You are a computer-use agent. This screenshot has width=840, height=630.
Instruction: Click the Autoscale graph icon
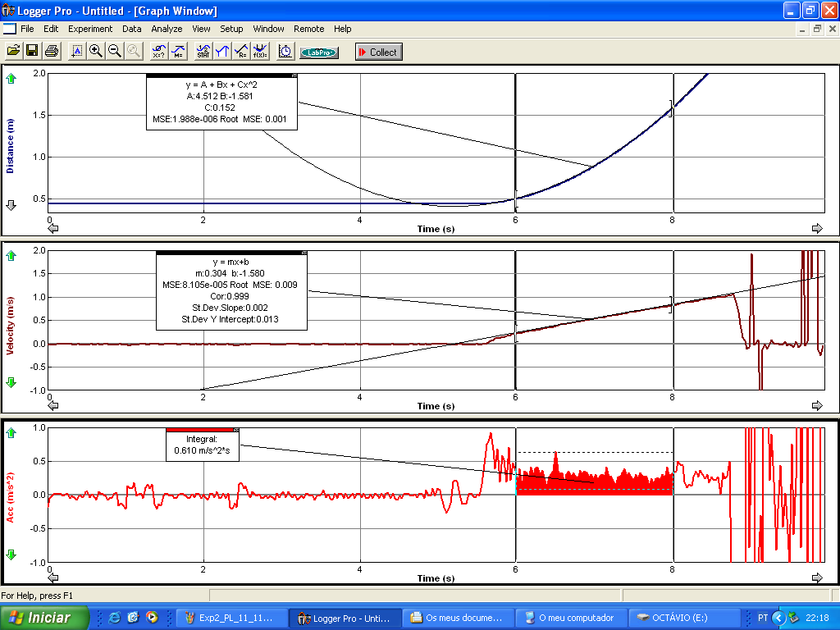78,52
